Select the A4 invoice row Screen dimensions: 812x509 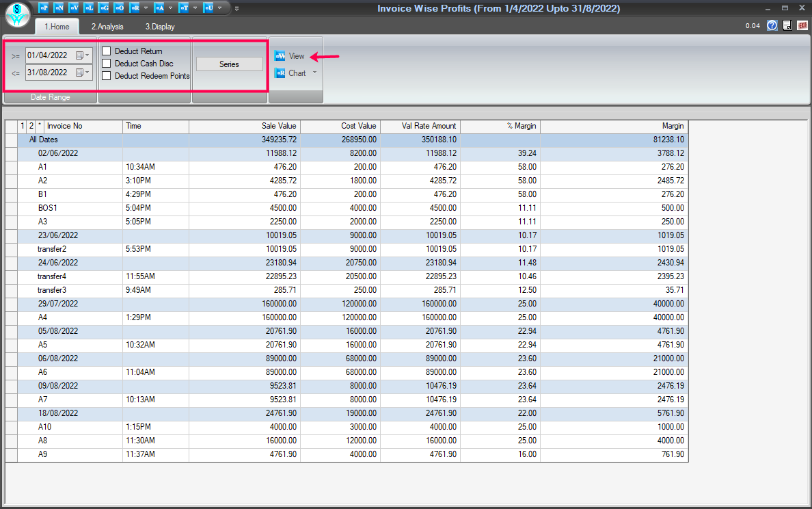(x=43, y=317)
